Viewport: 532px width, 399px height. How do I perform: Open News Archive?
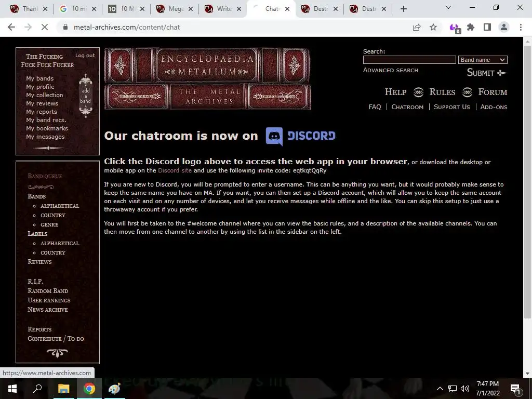[47, 310]
